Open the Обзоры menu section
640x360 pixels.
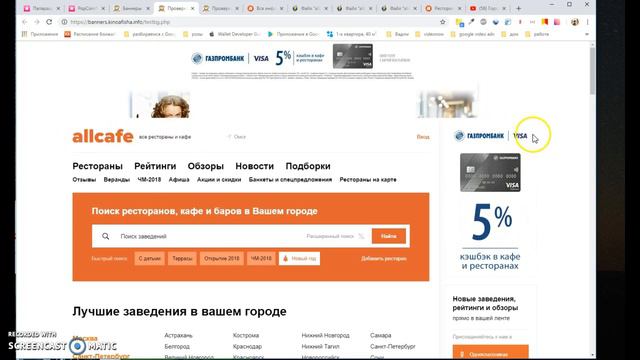coord(206,166)
